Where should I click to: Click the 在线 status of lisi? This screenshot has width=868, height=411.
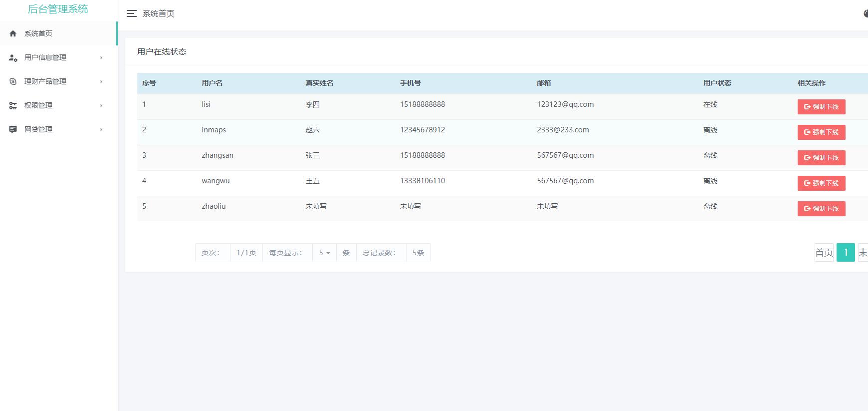pos(710,104)
